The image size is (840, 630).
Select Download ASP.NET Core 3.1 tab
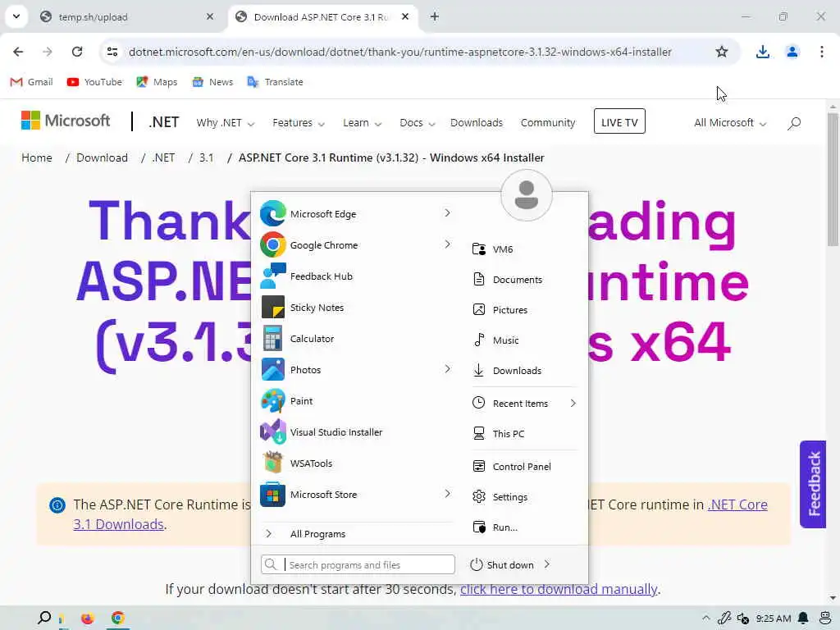(323, 17)
